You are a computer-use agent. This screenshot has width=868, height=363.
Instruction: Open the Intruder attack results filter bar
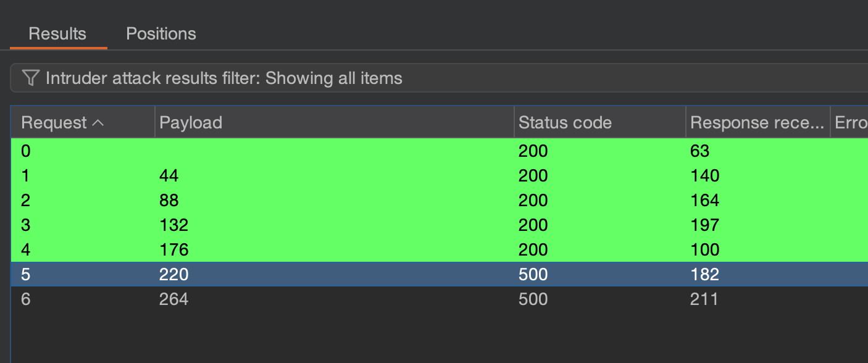coord(432,78)
